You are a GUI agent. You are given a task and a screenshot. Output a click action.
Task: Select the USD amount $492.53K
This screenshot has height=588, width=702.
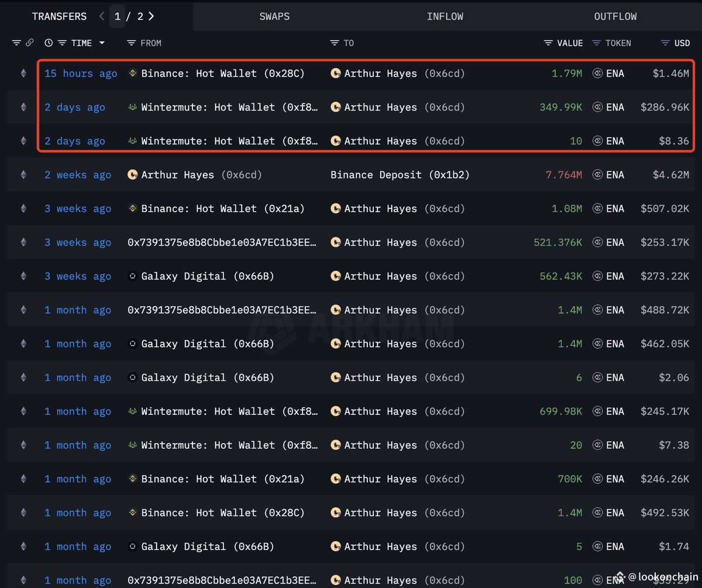click(x=665, y=513)
